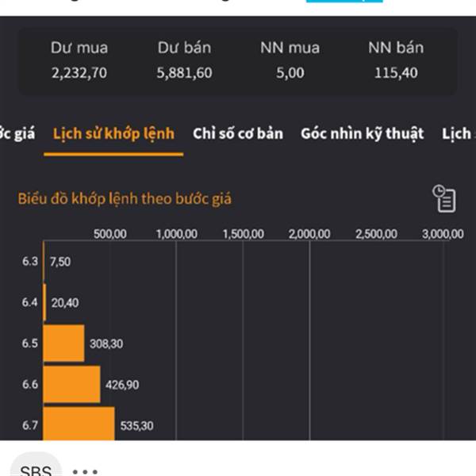
Task: Tap the Dư bán value 5,881,60
Action: click(x=185, y=74)
